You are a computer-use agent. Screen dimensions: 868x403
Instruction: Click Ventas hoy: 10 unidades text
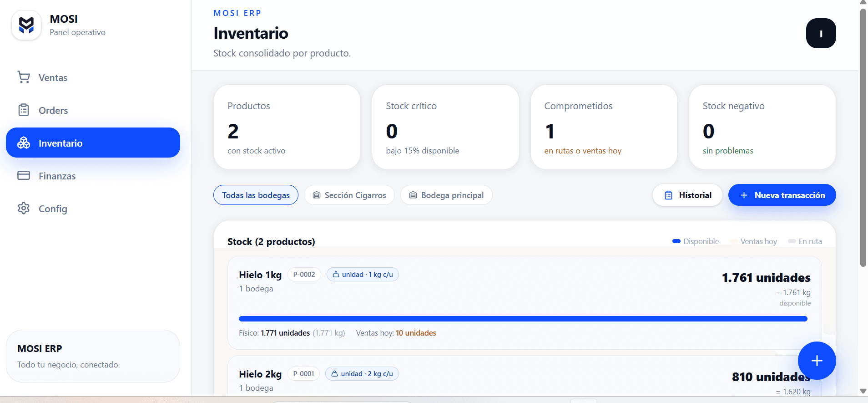coord(396,333)
